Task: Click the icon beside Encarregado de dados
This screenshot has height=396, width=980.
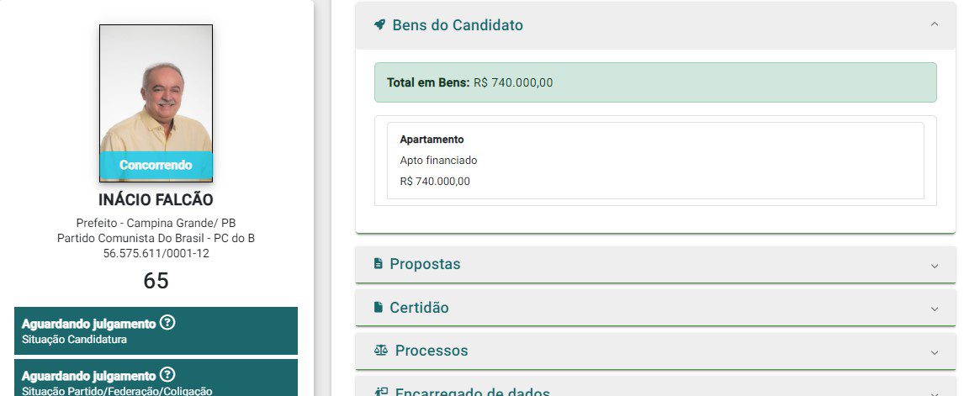Action: click(380, 392)
